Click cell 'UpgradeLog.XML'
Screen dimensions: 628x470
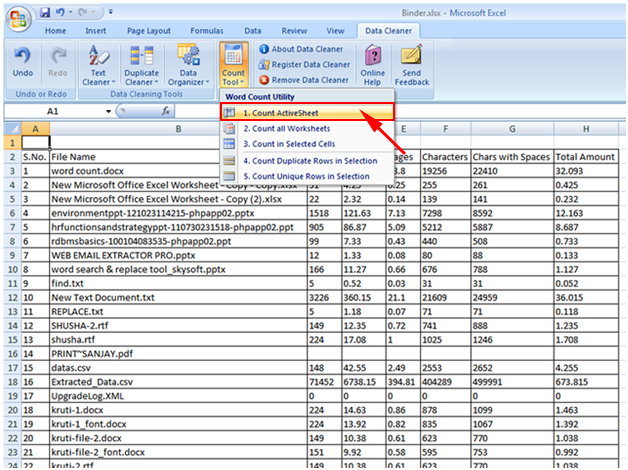point(178,396)
